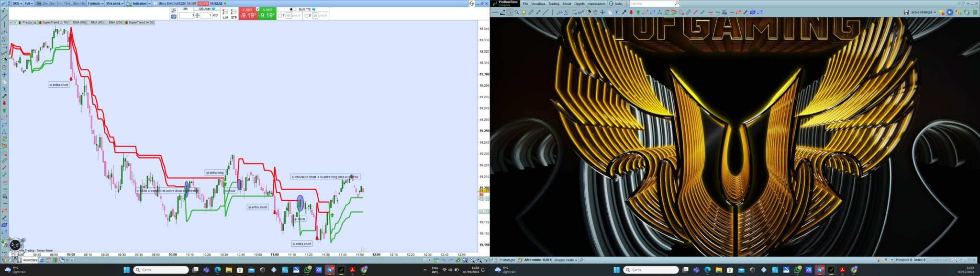The height and width of the screenshot is (276, 980).
Task: Select the 5m timeframe button
Action: (x=59, y=3)
